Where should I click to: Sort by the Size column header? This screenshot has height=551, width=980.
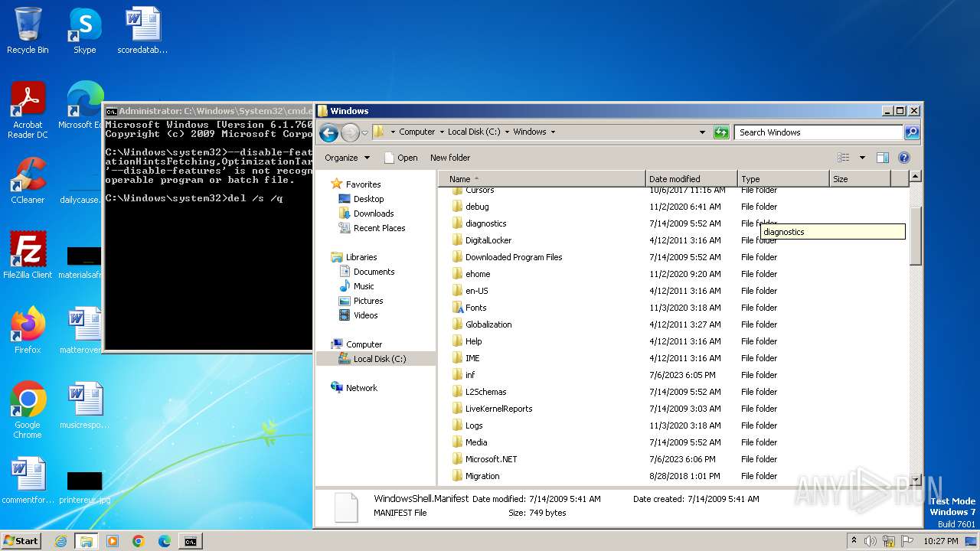861,178
